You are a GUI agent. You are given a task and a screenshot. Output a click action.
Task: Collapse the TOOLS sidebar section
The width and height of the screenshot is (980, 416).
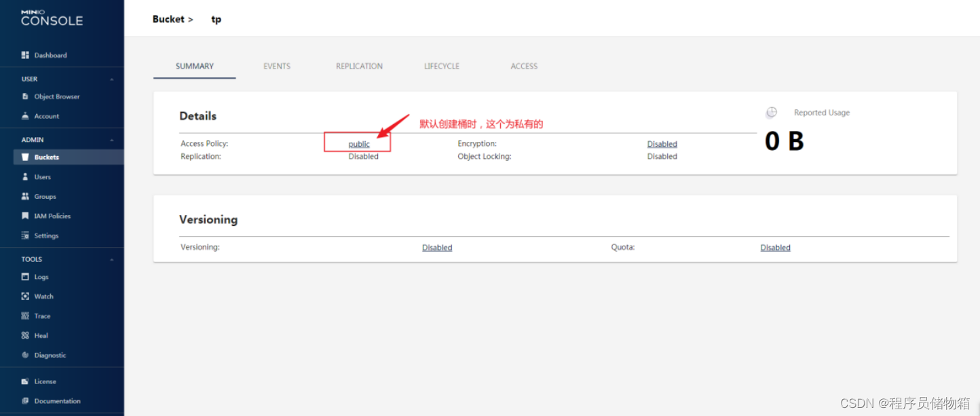click(x=111, y=259)
